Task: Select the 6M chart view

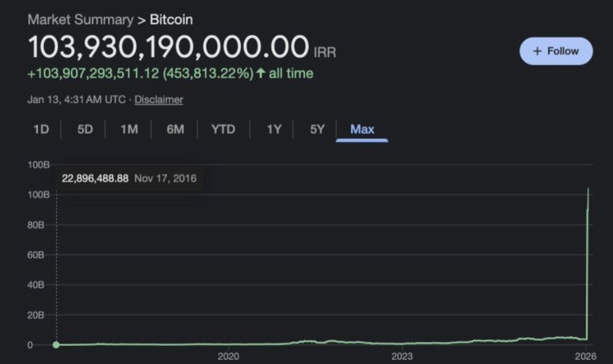Action: [175, 129]
